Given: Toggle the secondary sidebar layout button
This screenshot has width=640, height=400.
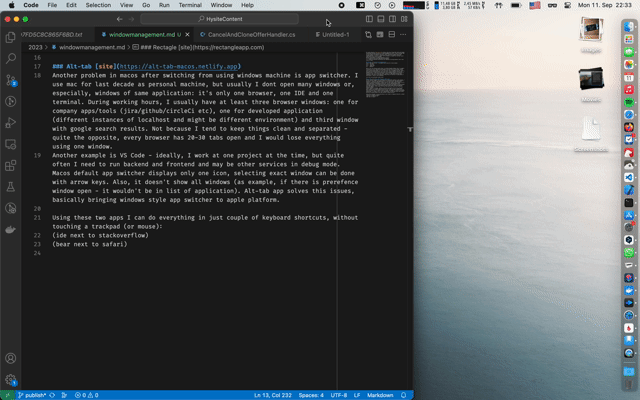Looking at the screenshot, I should coord(393,19).
